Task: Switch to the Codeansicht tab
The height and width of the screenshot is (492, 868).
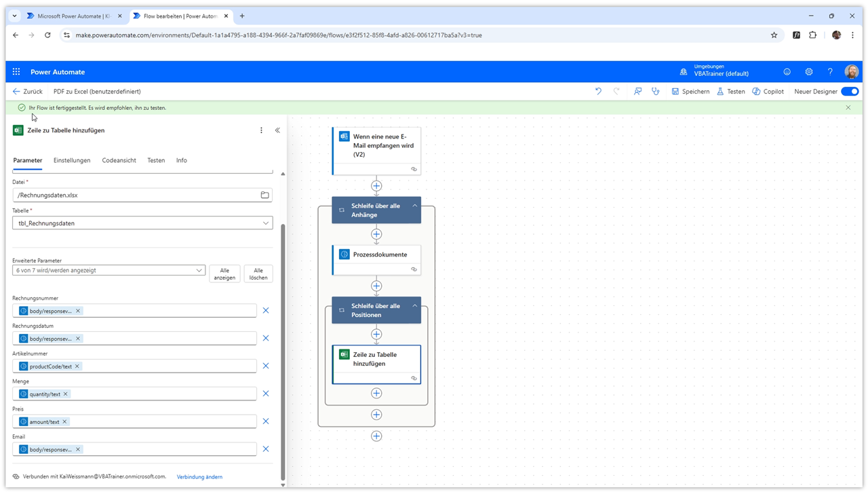Action: coord(119,160)
